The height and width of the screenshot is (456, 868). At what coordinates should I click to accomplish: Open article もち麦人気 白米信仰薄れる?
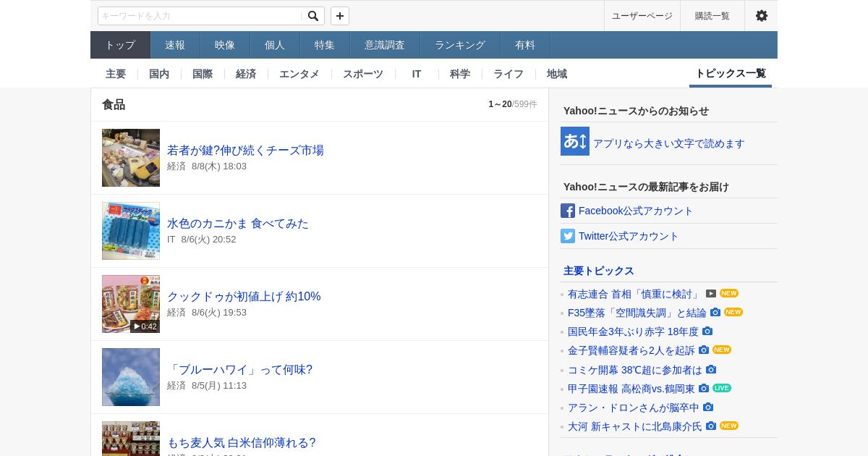click(x=242, y=442)
